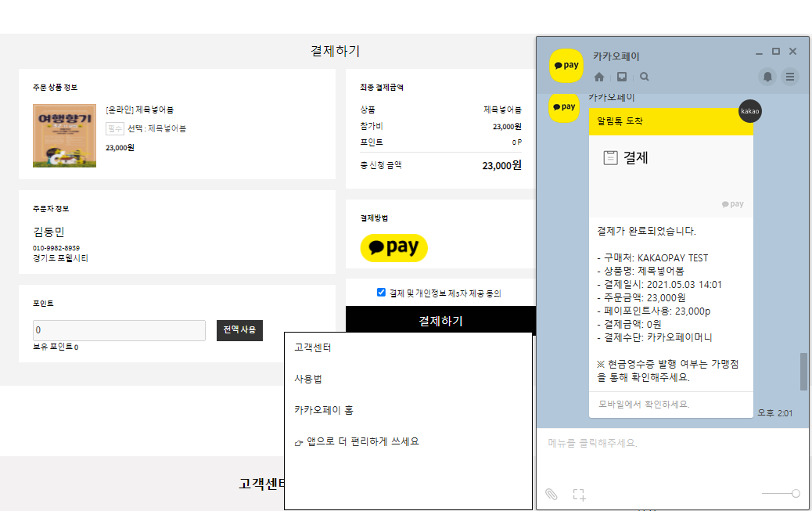Click the 알림톡 도착 yellow message header

671,121
